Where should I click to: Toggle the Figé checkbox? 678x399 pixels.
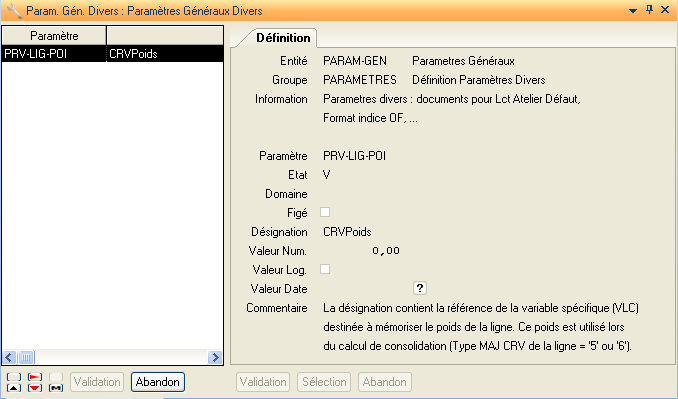click(x=325, y=212)
